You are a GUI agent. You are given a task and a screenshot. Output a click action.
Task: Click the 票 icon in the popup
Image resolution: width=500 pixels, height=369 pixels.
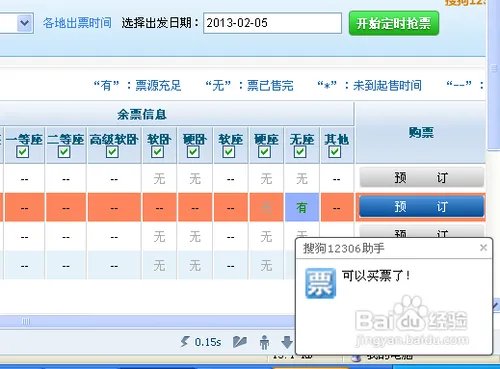pyautogui.click(x=320, y=283)
